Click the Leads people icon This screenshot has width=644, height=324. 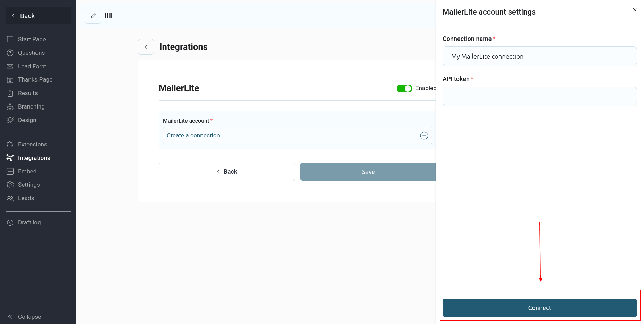[x=10, y=198]
